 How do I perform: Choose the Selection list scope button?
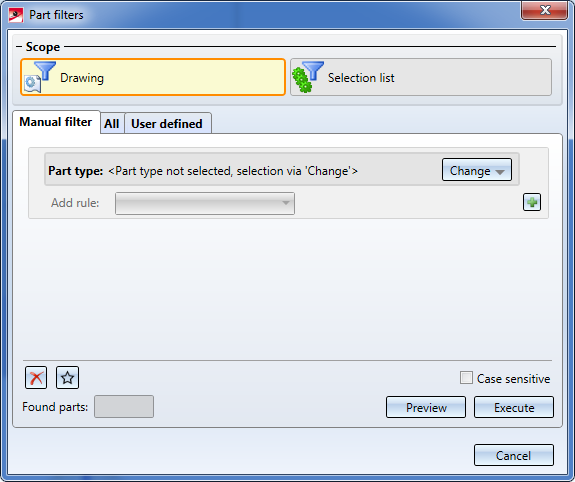(421, 77)
